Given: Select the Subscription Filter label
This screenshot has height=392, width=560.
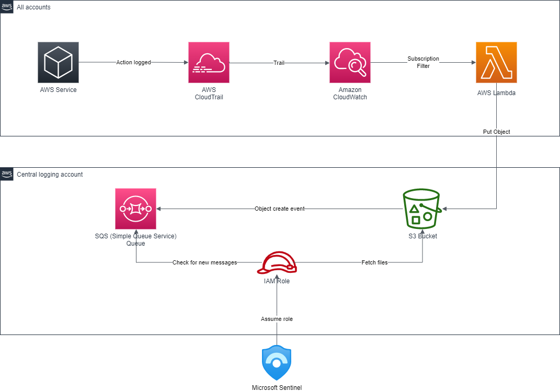Looking at the screenshot, I should tap(423, 62).
